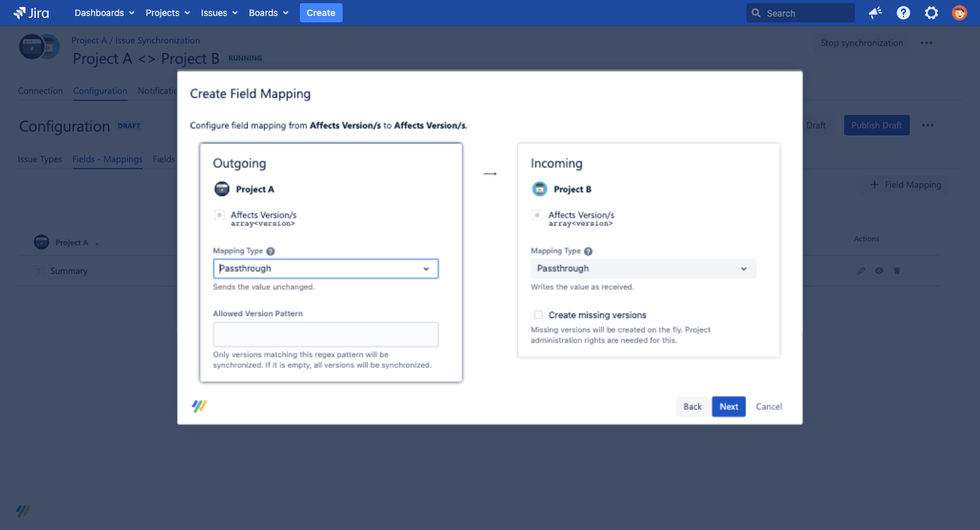This screenshot has width=980, height=530.
Task: Click the Allowed Version Pattern input field
Action: pyautogui.click(x=325, y=334)
